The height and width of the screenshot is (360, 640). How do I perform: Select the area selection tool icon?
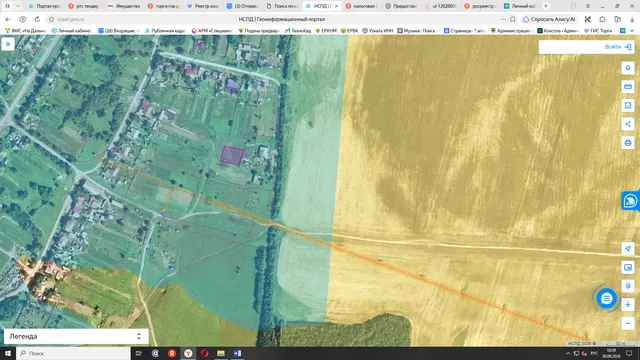point(628,105)
